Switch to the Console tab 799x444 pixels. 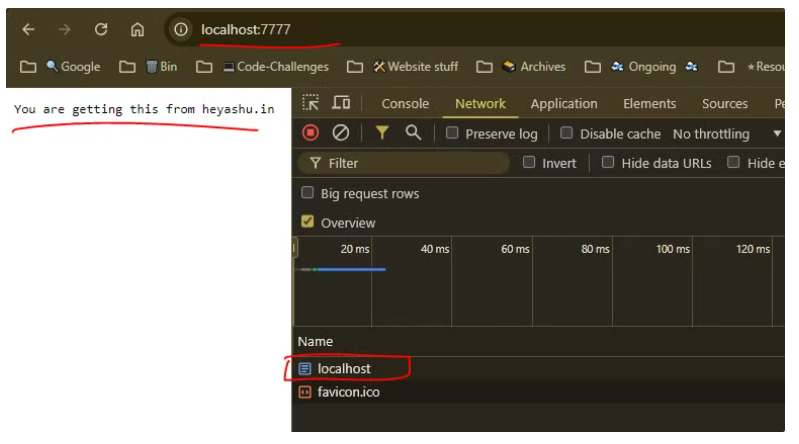coord(405,103)
